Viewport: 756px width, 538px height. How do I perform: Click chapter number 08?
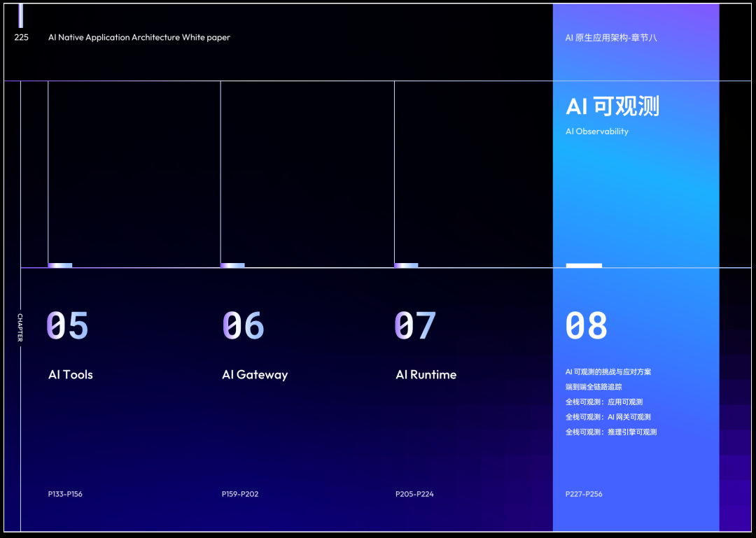coord(587,325)
